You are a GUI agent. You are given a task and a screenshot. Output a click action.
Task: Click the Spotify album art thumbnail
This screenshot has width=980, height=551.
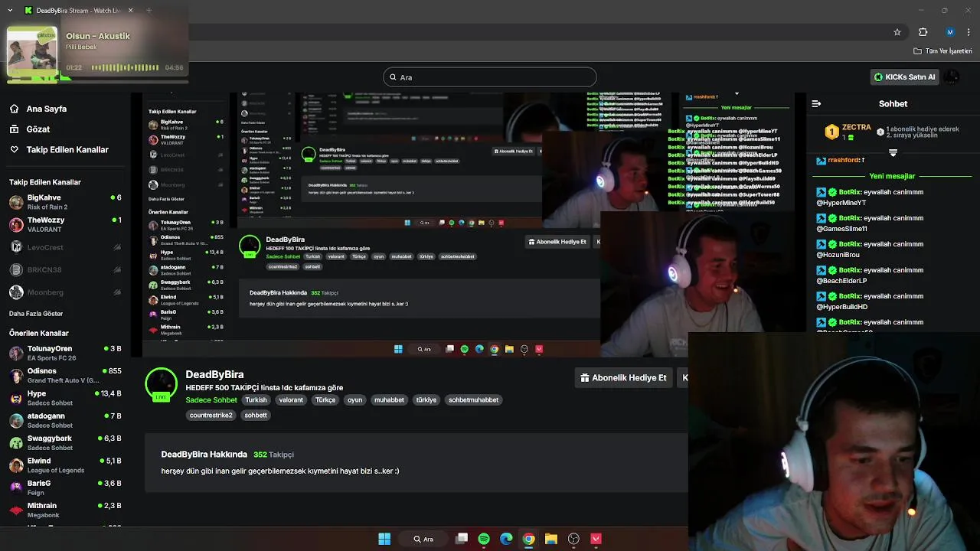(x=31, y=51)
